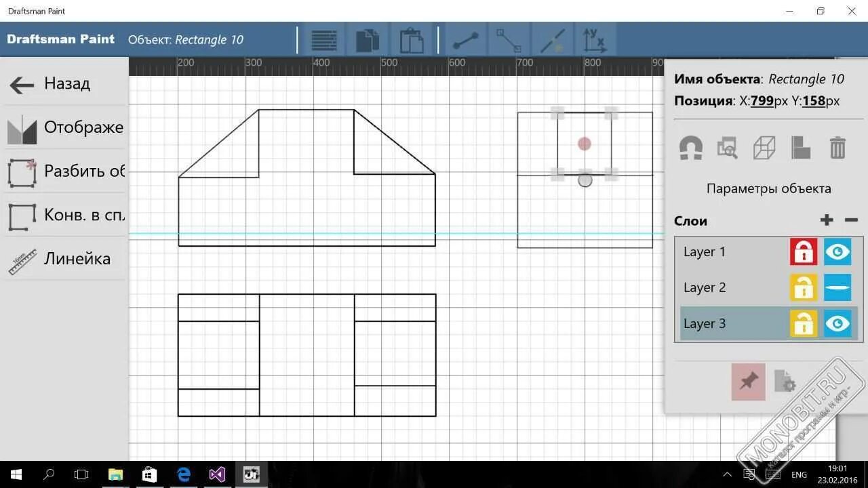Lock Layer 2 with yellow padlock
868x488 pixels.
[x=804, y=287]
